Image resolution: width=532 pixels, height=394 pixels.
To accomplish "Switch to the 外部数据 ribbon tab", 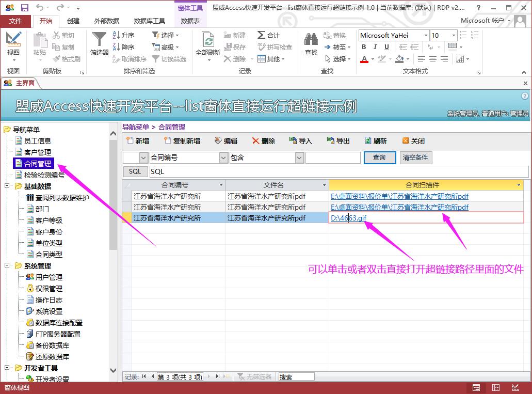I will pyautogui.click(x=106, y=21).
